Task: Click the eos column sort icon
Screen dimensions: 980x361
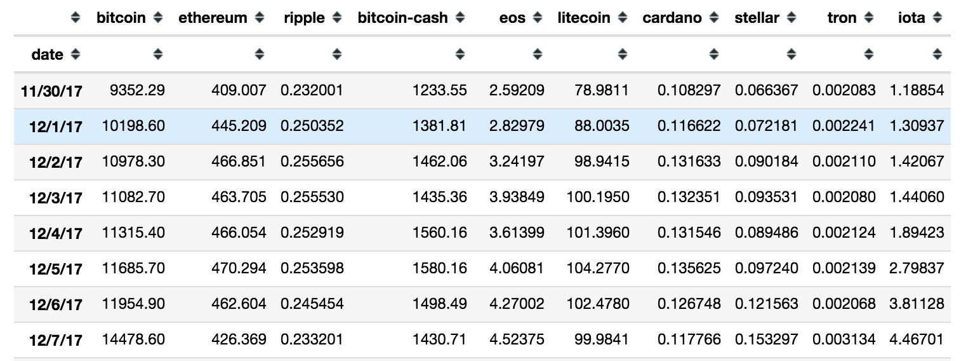Action: pyautogui.click(x=538, y=18)
